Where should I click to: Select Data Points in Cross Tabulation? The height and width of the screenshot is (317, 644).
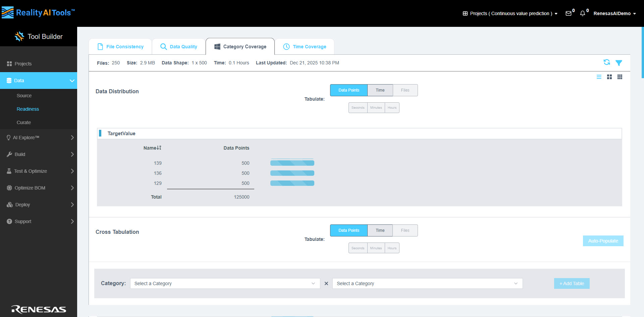[x=349, y=230]
